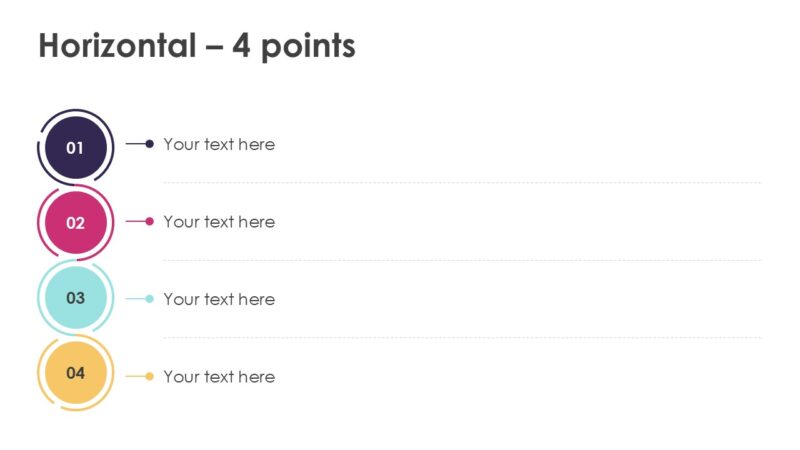This screenshot has width=800, height=450.
Task: Select 'Your text here' beside 04
Action: (219, 377)
